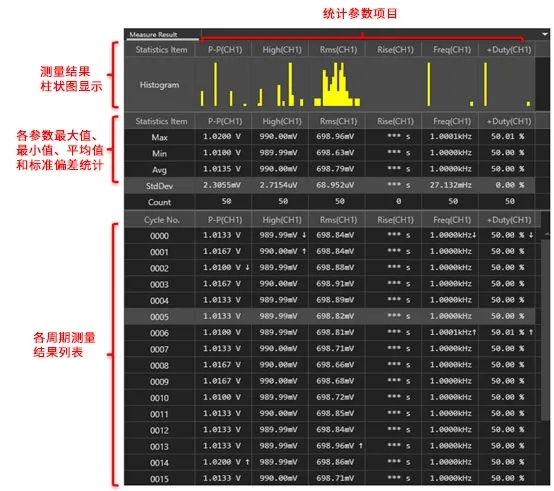
Task: Click the +Duty(CH1) histogram chart
Action: point(507,84)
